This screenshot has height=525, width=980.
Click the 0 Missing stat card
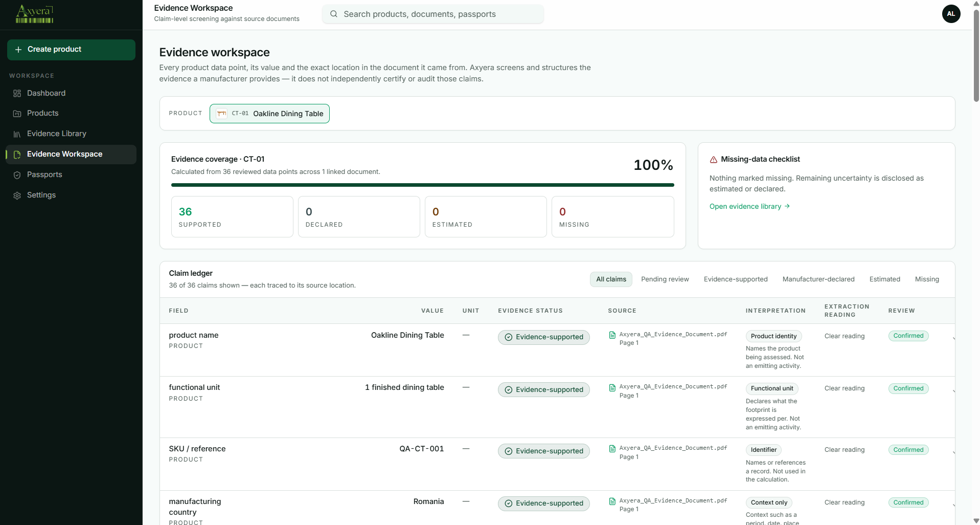point(612,217)
